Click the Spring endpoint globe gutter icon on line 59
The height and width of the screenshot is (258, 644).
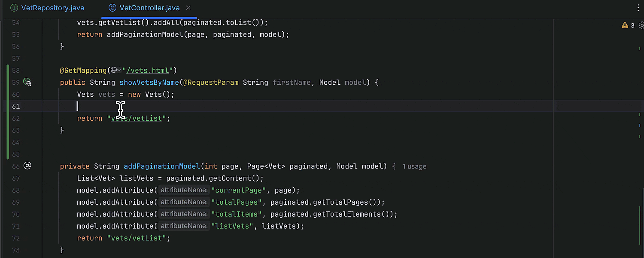[x=27, y=82]
